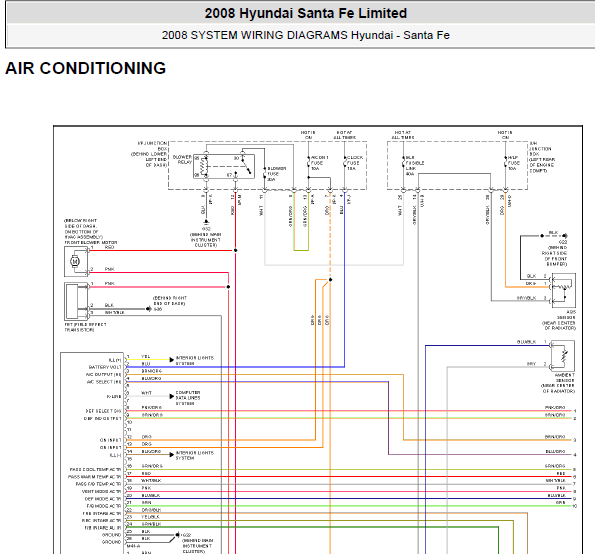Click the A/C OUTPUT pin label
This screenshot has width=595, height=554.
(x=104, y=375)
